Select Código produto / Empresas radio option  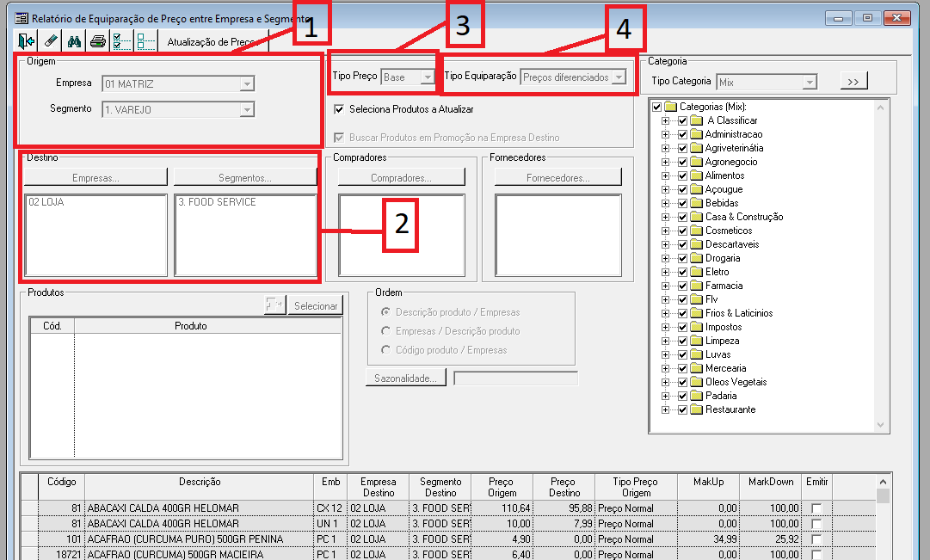[385, 350]
